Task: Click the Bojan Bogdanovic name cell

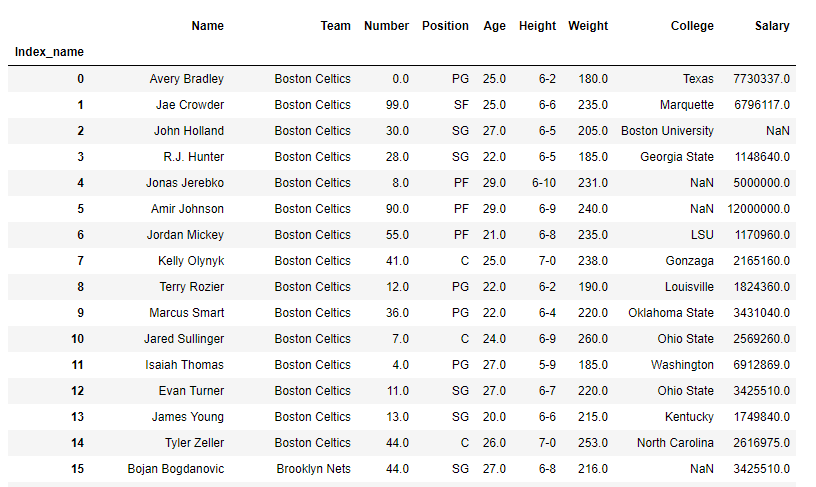Action: 175,469
